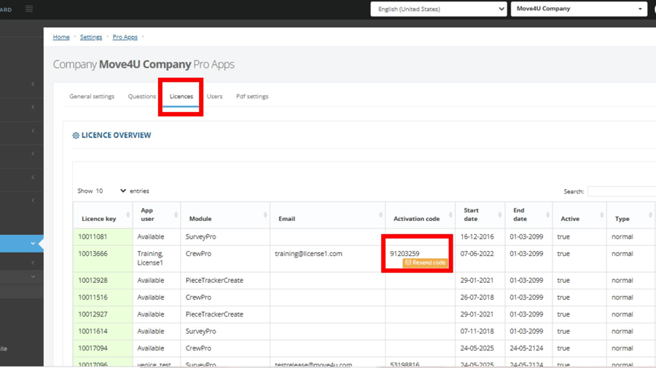Viewport: 656px width, 368px height.
Task: Click CrewPro module in row 10013666
Action: pos(198,254)
